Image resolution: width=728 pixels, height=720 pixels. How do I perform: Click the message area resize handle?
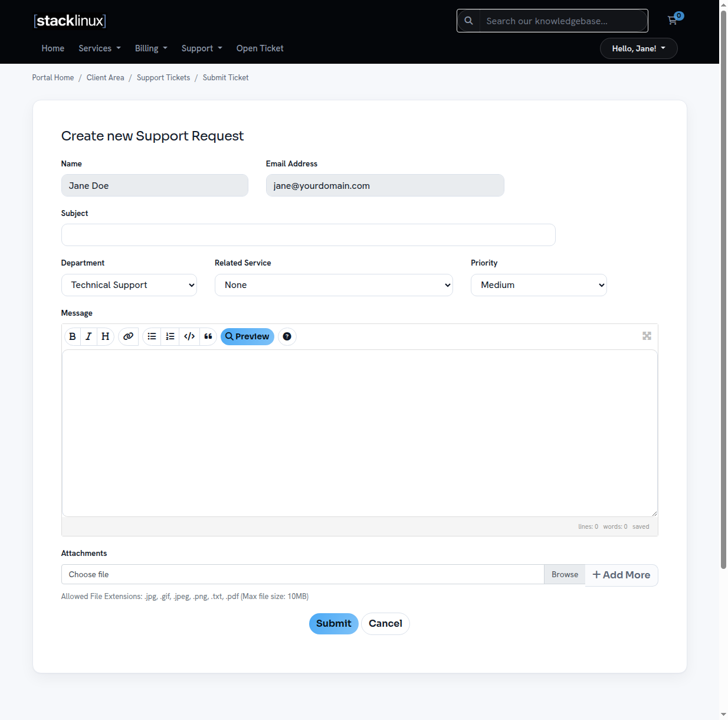(x=654, y=513)
